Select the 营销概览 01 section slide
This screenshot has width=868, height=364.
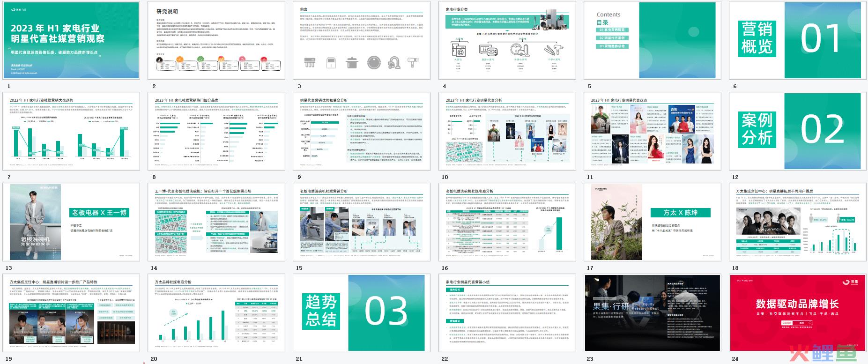[x=798, y=40]
